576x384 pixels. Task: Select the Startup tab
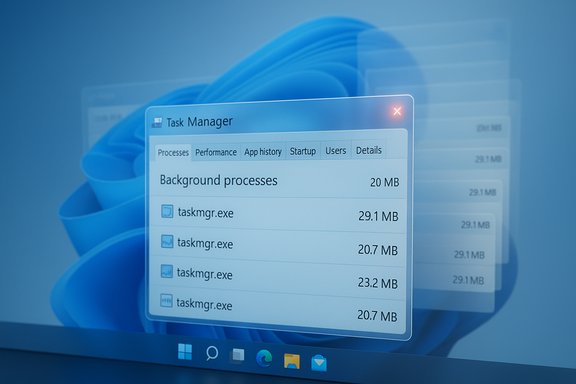tap(303, 151)
